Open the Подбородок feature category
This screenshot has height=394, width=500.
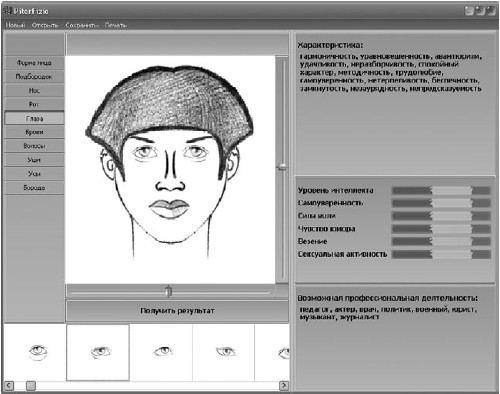34,76
